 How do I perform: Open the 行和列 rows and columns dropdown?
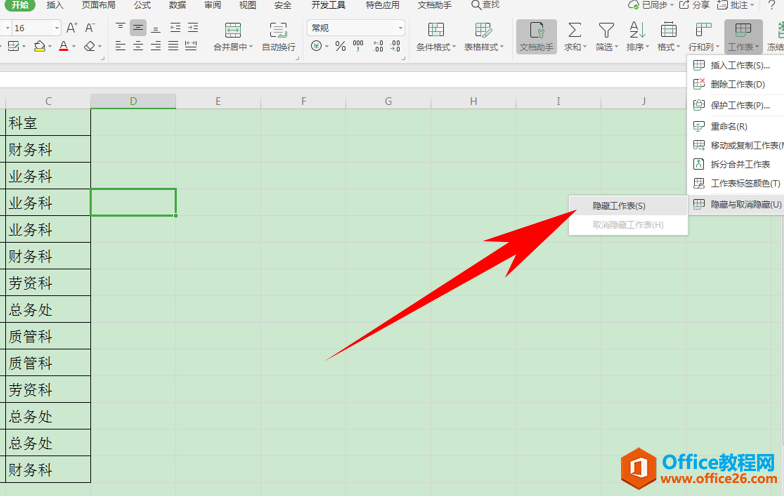pos(704,36)
